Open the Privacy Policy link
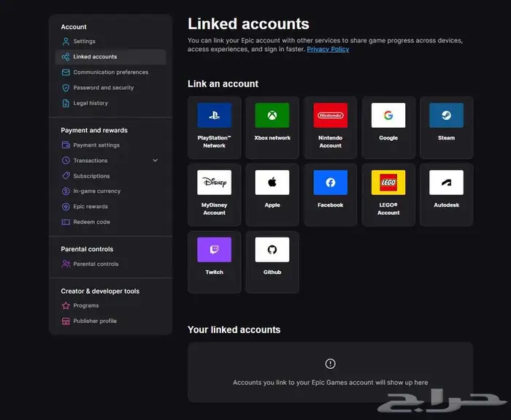The height and width of the screenshot is (420, 511). [328, 49]
